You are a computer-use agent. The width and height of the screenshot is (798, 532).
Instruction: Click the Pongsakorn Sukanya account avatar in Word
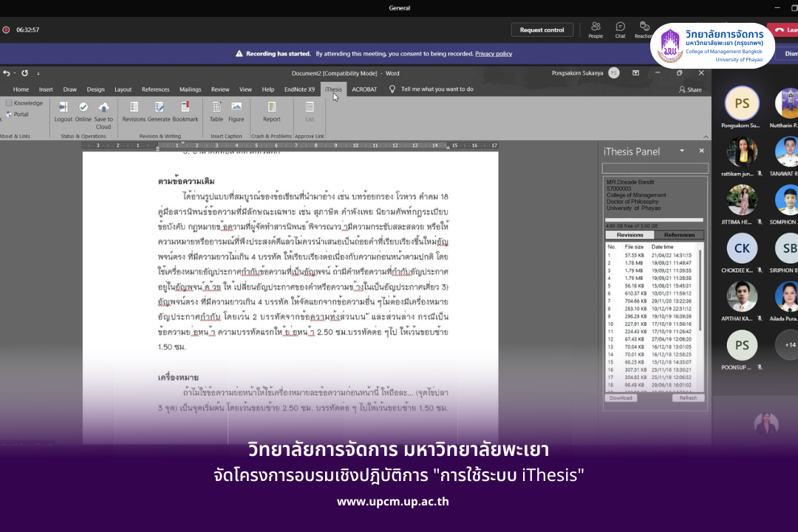pos(614,73)
